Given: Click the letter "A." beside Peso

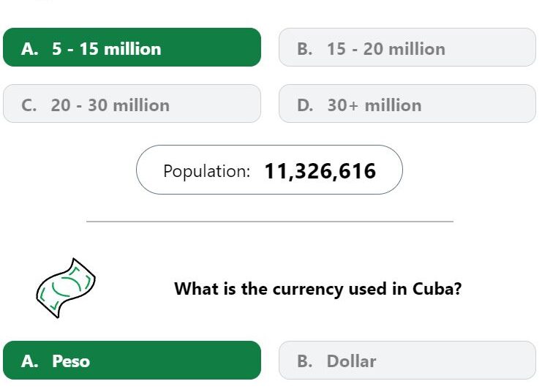Looking at the screenshot, I should pos(30,361).
